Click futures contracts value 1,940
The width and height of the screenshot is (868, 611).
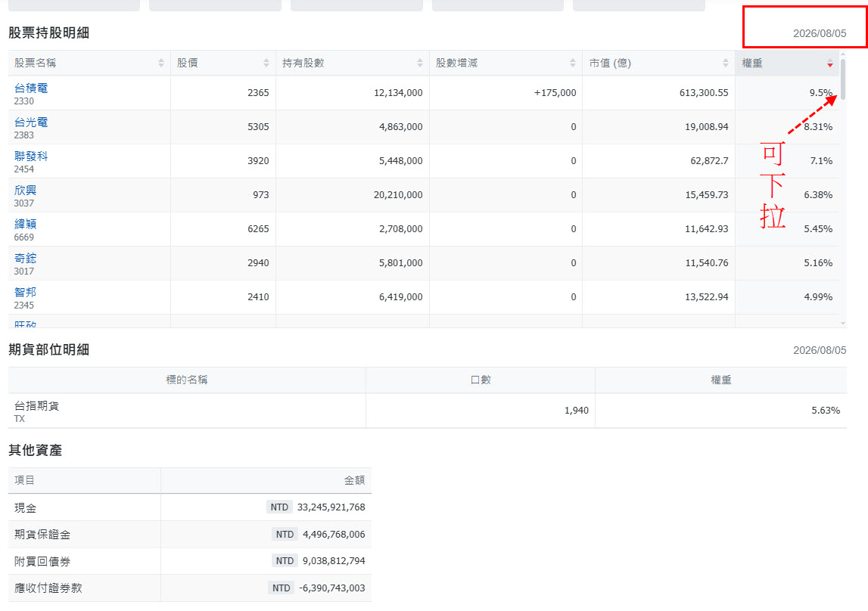tap(576, 411)
